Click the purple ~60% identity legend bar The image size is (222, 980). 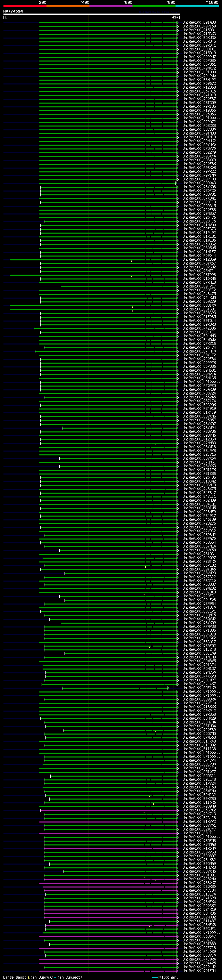[111, 6]
